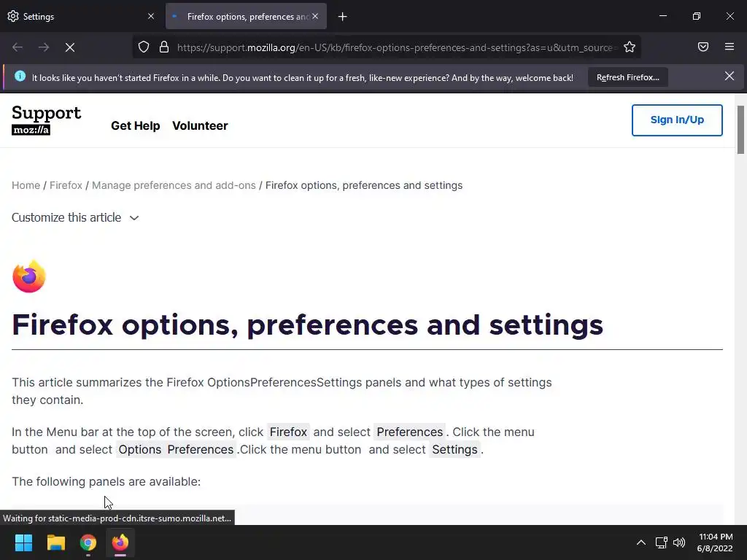Open Windows Start menu
747x560 pixels.
tap(23, 542)
